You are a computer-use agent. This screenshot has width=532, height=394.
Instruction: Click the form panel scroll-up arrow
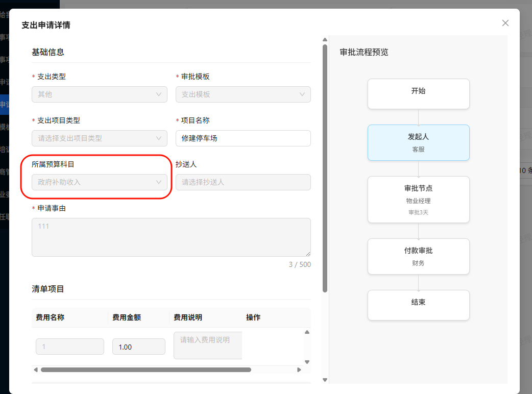pyautogui.click(x=325, y=39)
